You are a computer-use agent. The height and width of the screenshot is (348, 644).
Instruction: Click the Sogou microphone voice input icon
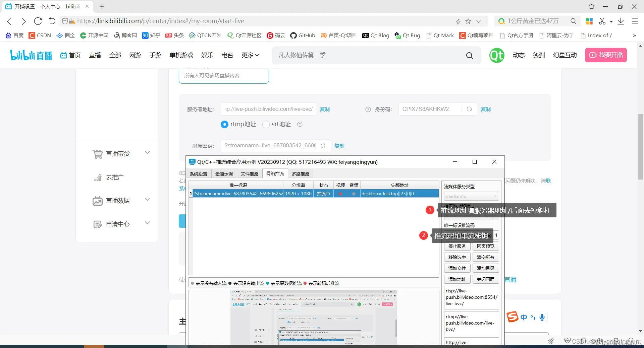[542, 317]
